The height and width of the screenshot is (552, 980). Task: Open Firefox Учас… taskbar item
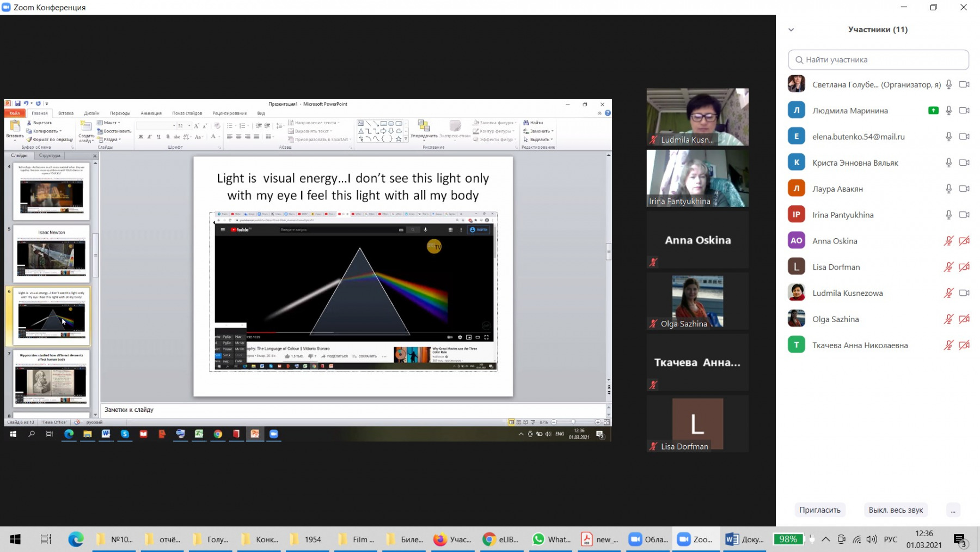[452, 539]
